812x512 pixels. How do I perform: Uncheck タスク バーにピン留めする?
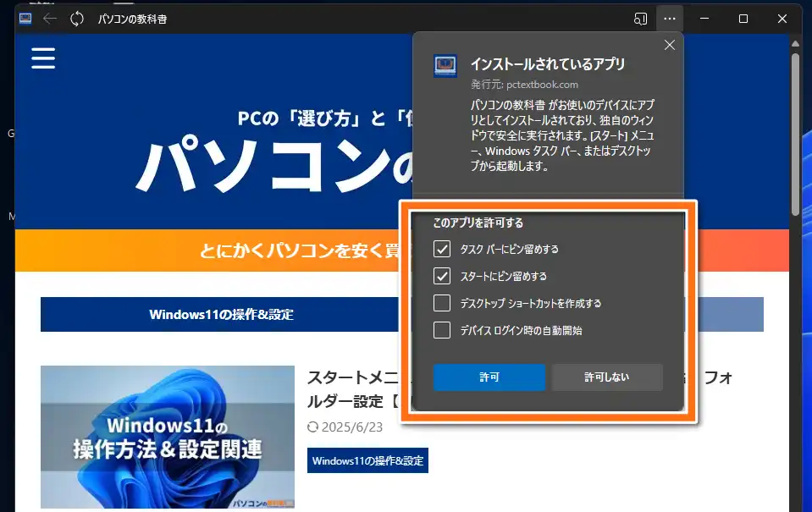[x=442, y=249]
